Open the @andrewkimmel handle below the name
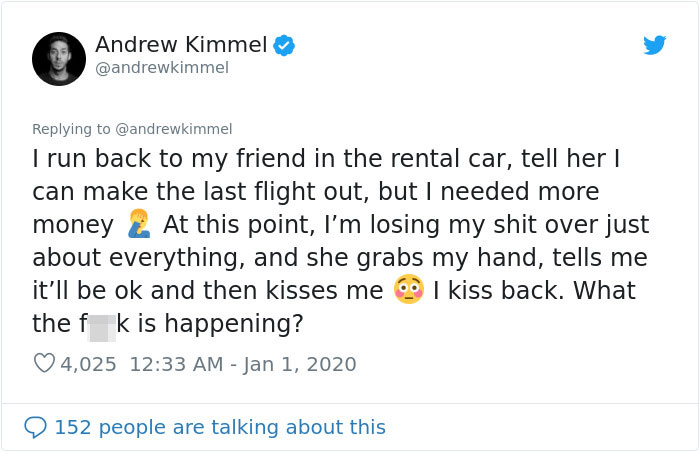The width and height of the screenshot is (700, 452). [x=162, y=68]
